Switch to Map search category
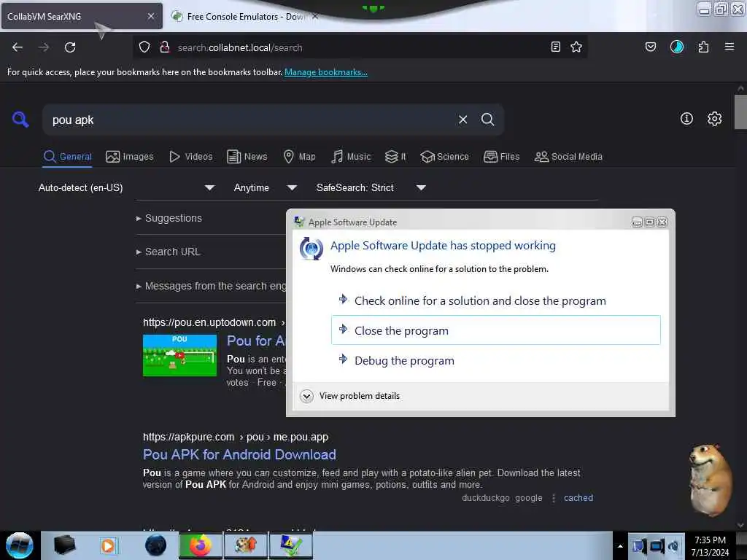 click(299, 157)
